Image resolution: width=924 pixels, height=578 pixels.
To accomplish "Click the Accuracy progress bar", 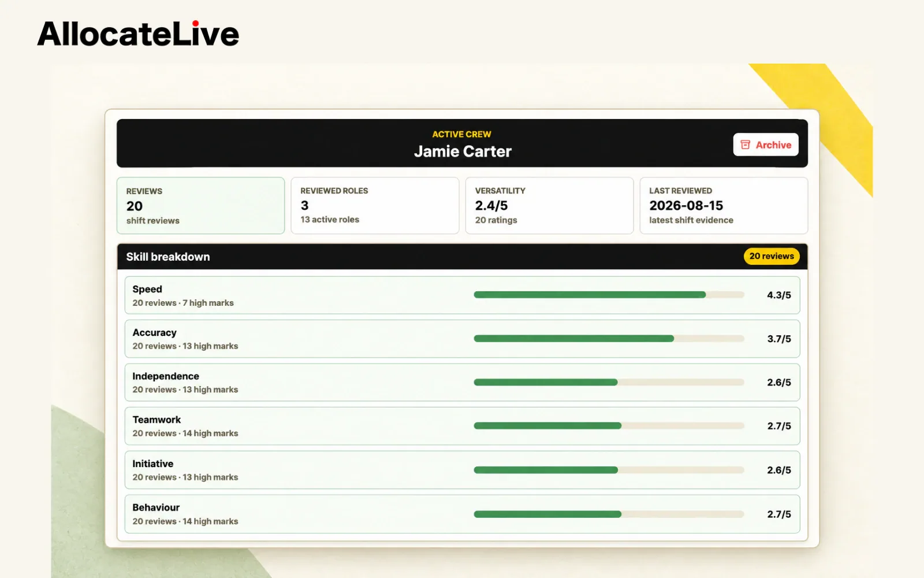I will pyautogui.click(x=609, y=339).
